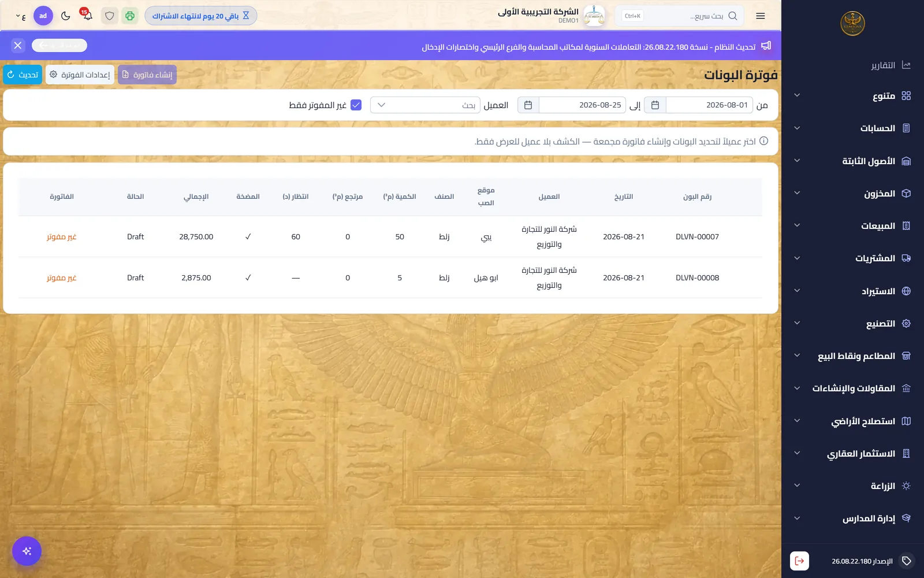Click the ابو هيل pour location cell
Image resolution: width=924 pixels, height=578 pixels.
[486, 278]
